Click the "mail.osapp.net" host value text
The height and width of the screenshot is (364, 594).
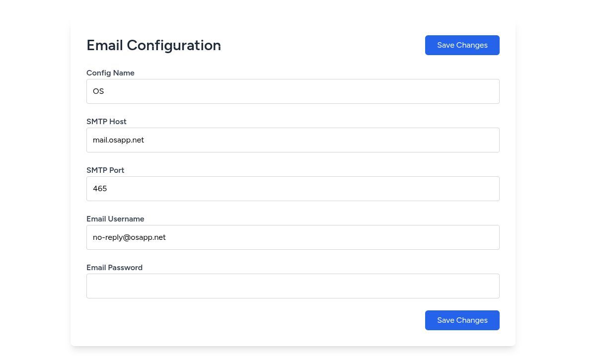point(118,140)
